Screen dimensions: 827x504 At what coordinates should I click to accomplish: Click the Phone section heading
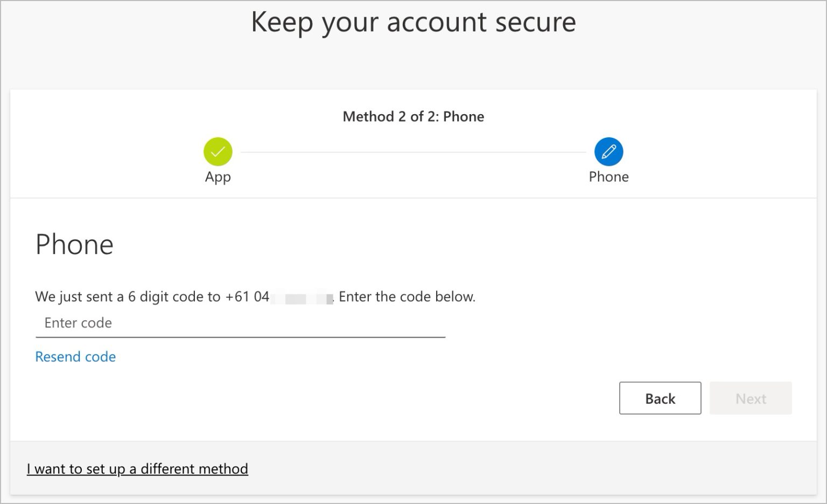pyautogui.click(x=74, y=244)
